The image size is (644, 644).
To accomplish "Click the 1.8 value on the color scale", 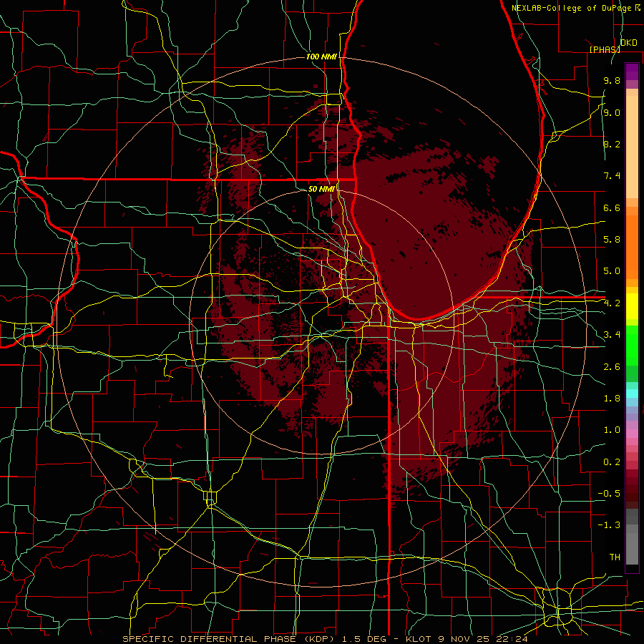I will click(612, 399).
